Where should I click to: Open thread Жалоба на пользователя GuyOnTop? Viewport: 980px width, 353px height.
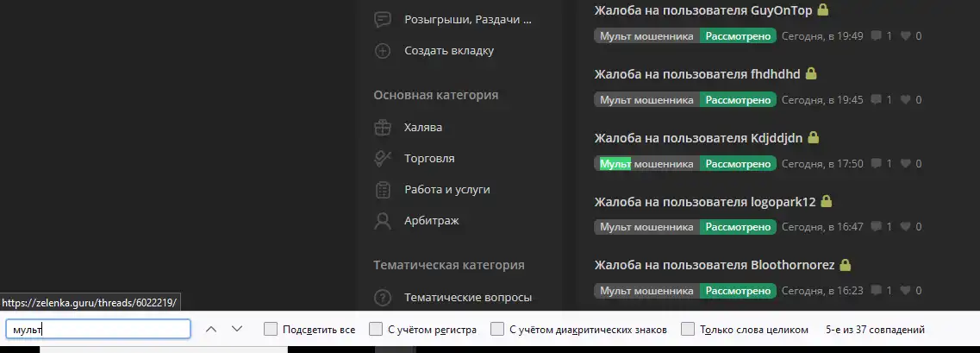[703, 10]
